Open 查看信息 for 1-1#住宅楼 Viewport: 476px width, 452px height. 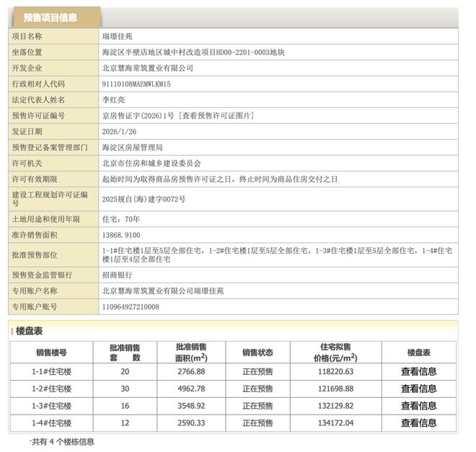[x=419, y=371]
